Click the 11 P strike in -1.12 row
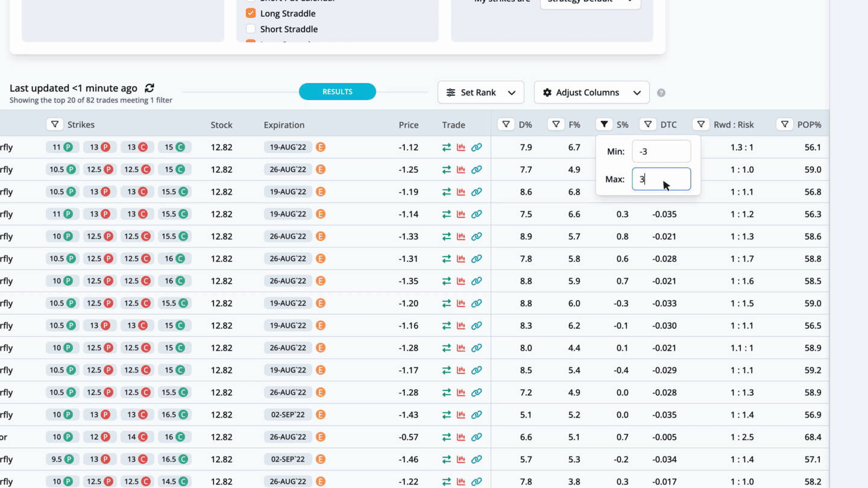This screenshot has height=488, width=868. pyautogui.click(x=63, y=148)
